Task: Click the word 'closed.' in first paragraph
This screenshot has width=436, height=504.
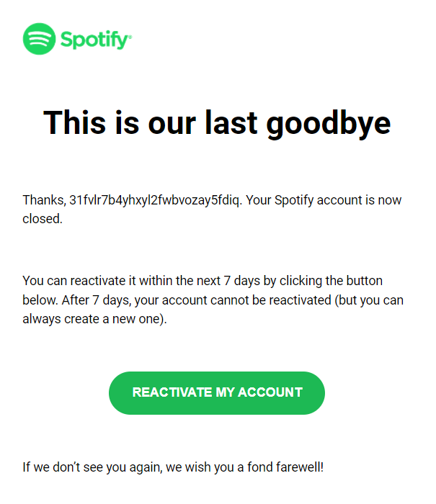Action: coord(43,218)
